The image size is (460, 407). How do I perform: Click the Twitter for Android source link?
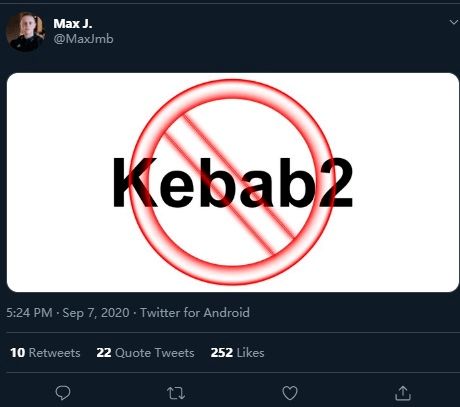[x=195, y=313]
